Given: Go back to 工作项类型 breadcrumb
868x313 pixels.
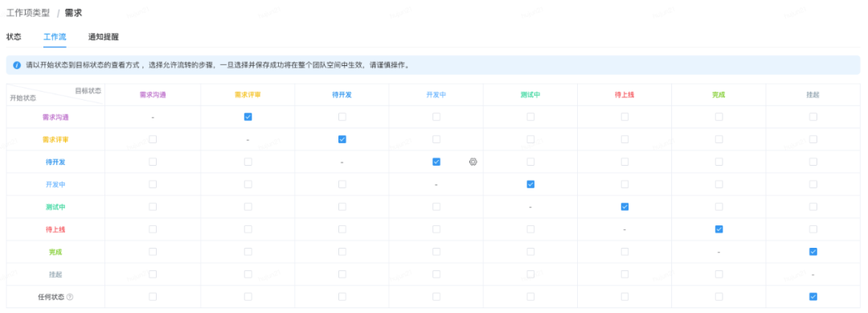Looking at the screenshot, I should [x=27, y=13].
